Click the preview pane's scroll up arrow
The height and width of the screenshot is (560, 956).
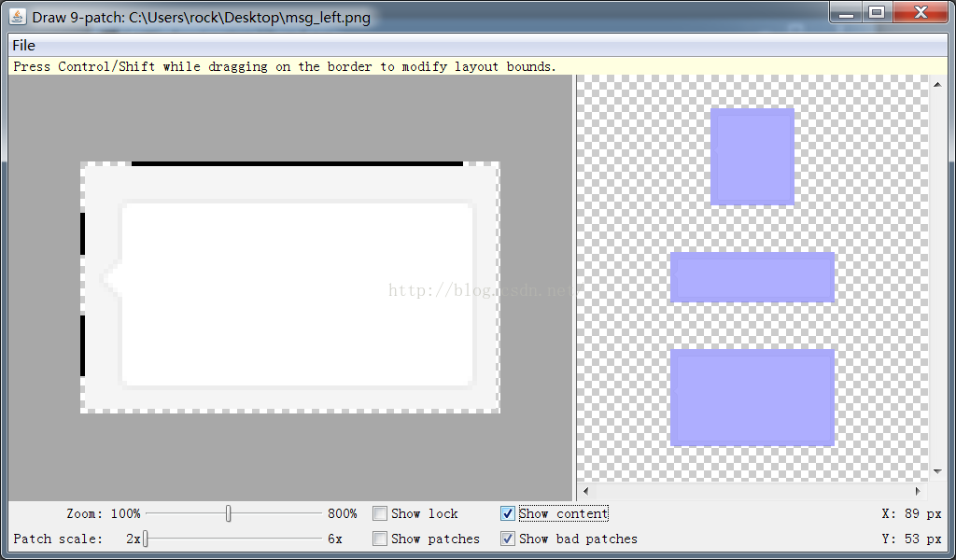click(x=937, y=84)
